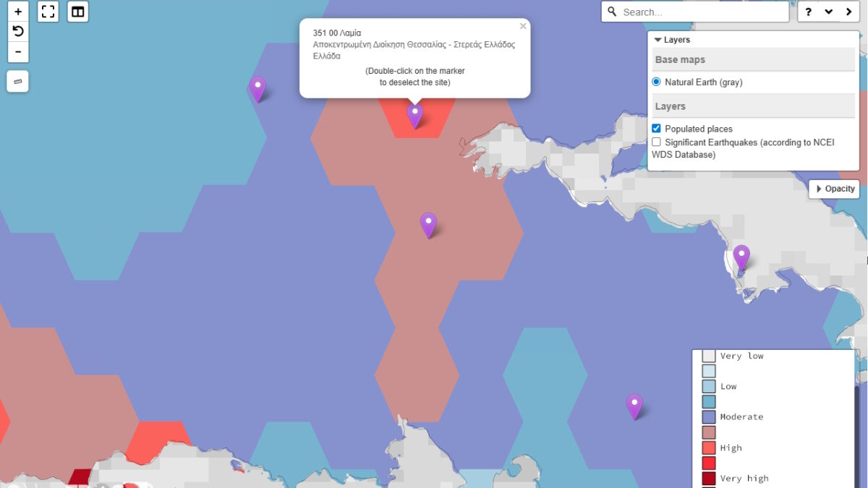Uncheck the Populated places layer
Screen dimensions: 868x488
[x=657, y=129]
